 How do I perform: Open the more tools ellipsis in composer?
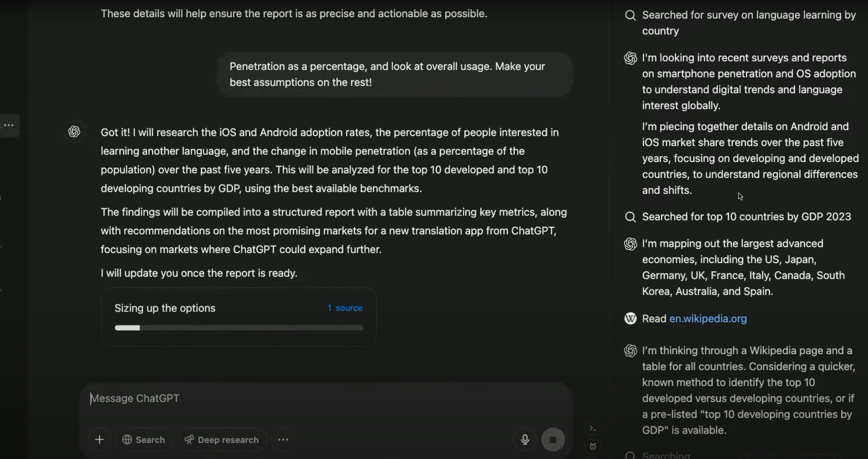coord(283,440)
